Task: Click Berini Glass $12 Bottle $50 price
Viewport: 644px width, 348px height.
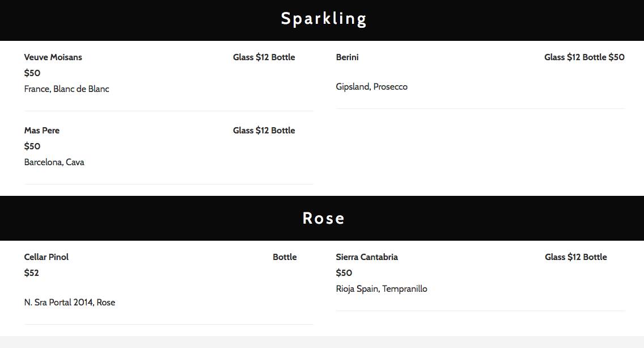Action: pos(584,57)
